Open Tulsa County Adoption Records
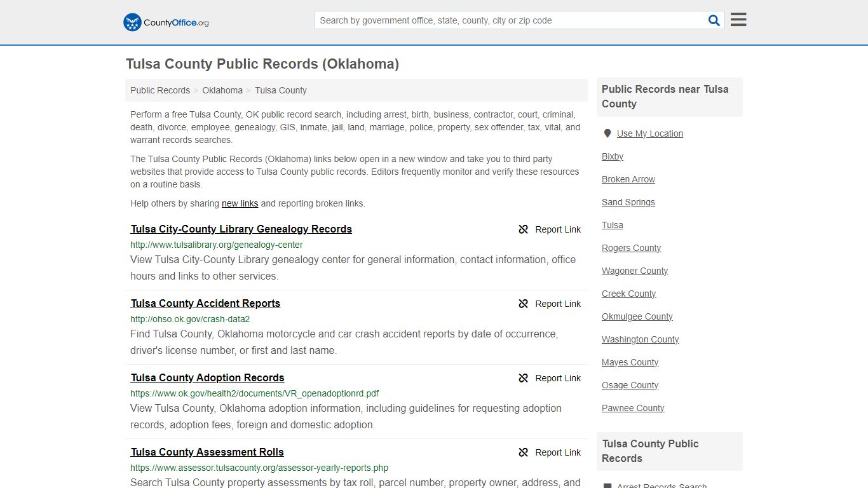The height and width of the screenshot is (488, 868). [x=207, y=377]
